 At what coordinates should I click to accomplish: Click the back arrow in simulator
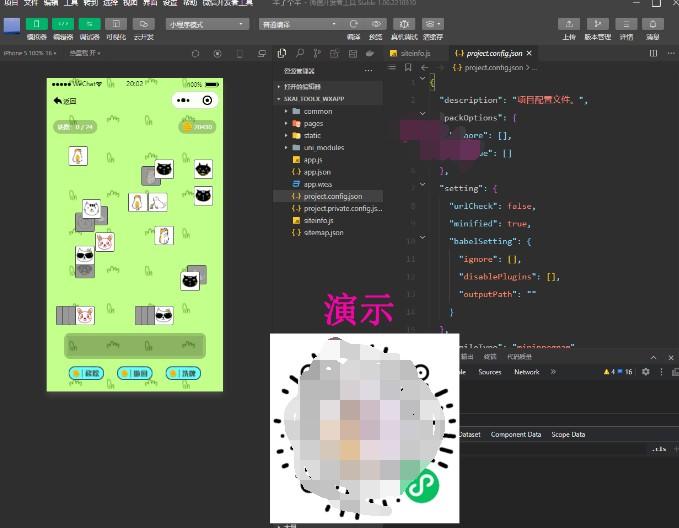coord(57,101)
